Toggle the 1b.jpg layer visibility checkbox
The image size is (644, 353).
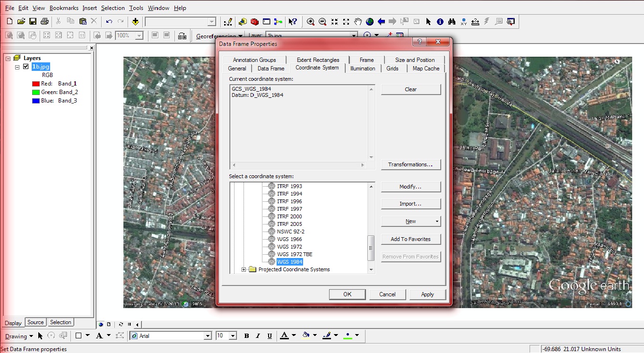(x=26, y=66)
